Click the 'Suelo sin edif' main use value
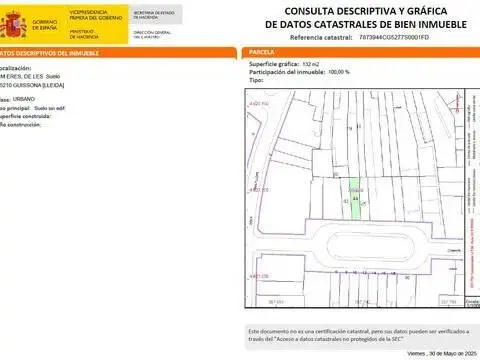This screenshot has height=360, width=480. (50, 108)
